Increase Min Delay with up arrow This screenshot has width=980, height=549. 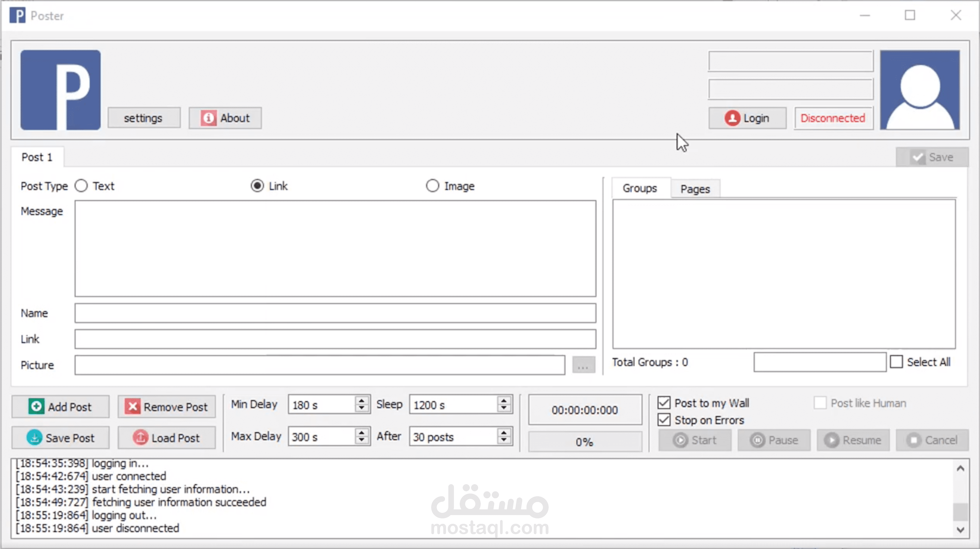tap(362, 400)
